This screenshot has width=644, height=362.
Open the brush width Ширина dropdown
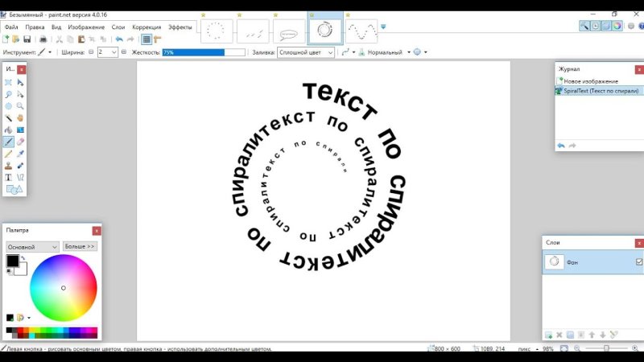114,52
